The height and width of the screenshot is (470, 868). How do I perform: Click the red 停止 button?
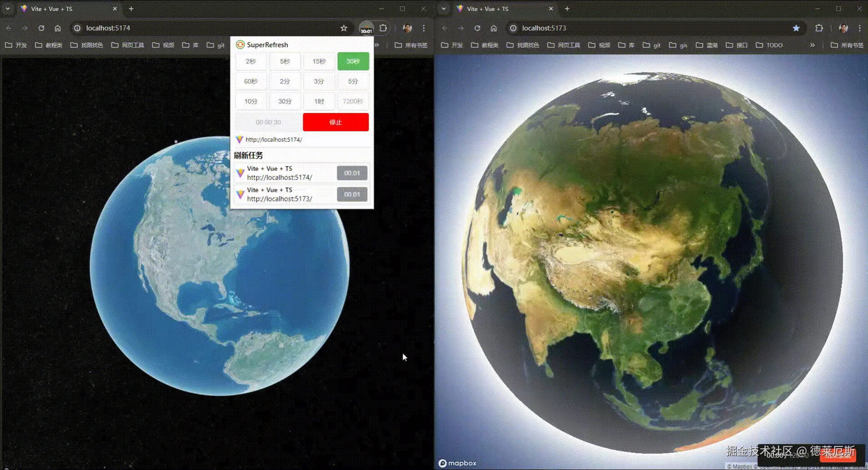pos(336,122)
